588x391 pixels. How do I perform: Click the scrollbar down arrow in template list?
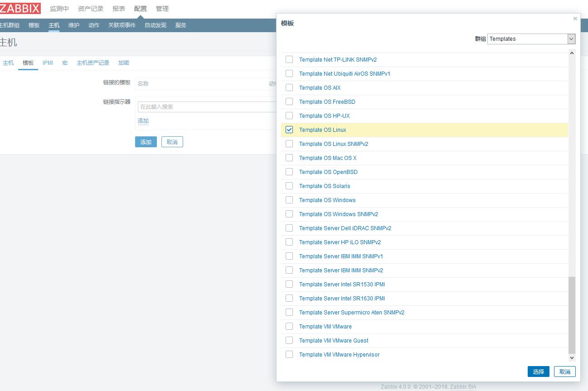click(x=572, y=358)
